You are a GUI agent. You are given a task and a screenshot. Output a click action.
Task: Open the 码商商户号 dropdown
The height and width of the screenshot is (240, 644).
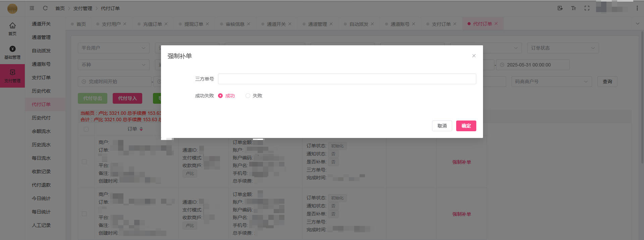click(x=551, y=82)
